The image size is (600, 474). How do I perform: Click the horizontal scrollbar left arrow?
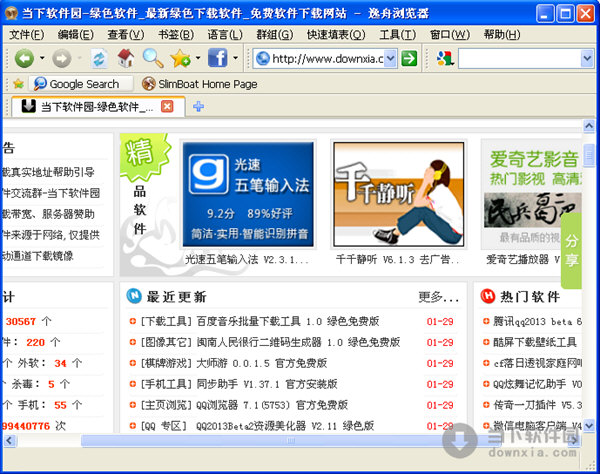[x=9, y=440]
